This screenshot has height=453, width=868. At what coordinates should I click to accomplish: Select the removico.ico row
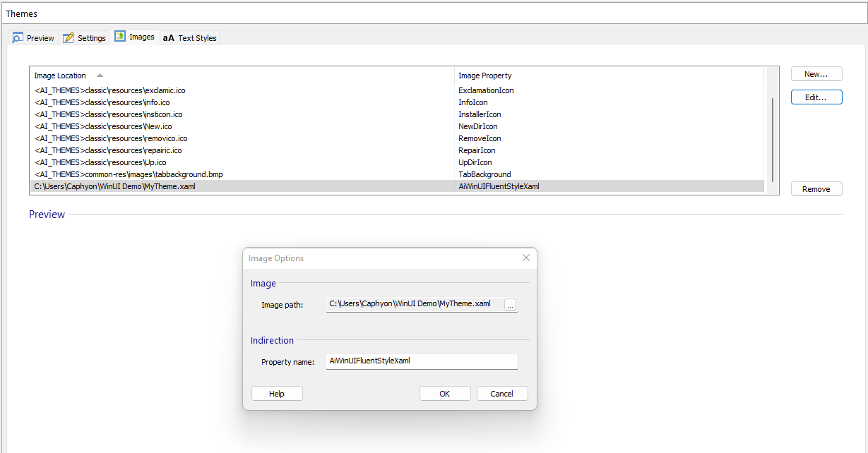397,138
